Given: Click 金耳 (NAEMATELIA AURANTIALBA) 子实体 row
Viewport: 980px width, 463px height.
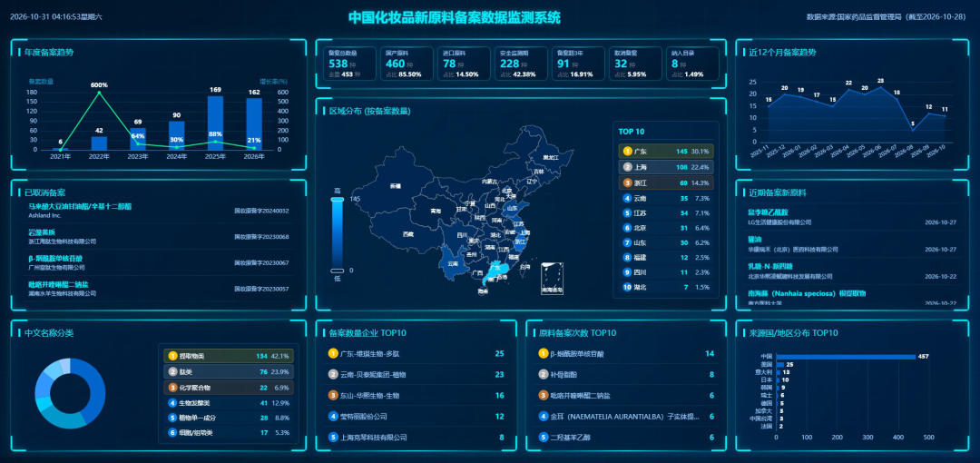Looking at the screenshot, I should coord(626,416).
